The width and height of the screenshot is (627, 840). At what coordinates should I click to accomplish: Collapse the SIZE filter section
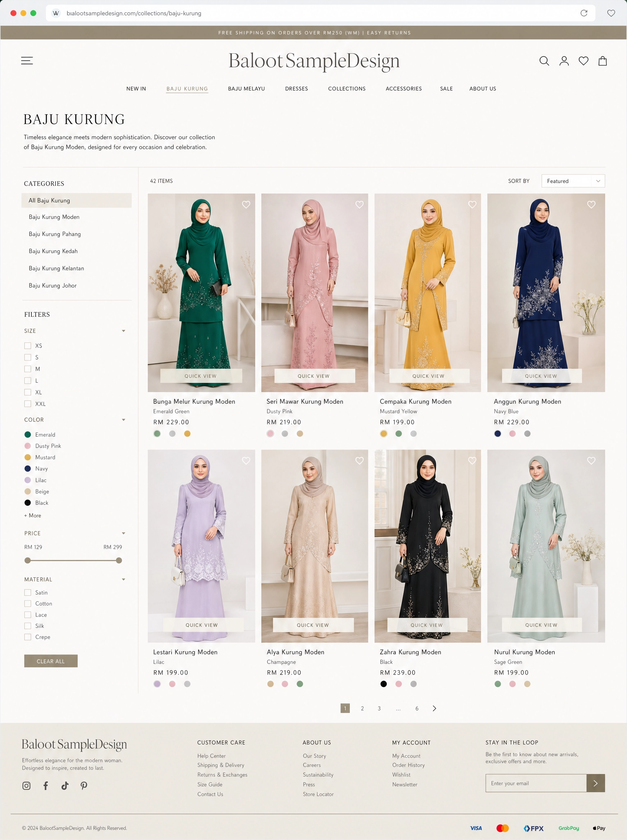(123, 331)
